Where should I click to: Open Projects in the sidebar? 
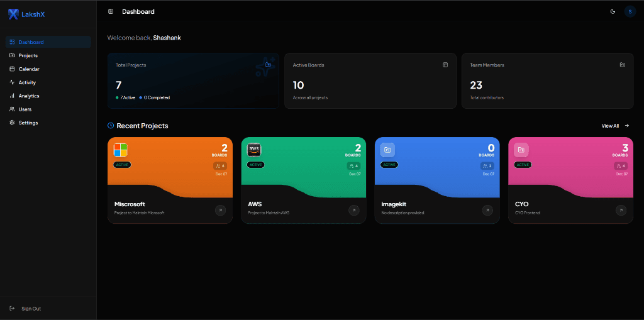point(28,55)
